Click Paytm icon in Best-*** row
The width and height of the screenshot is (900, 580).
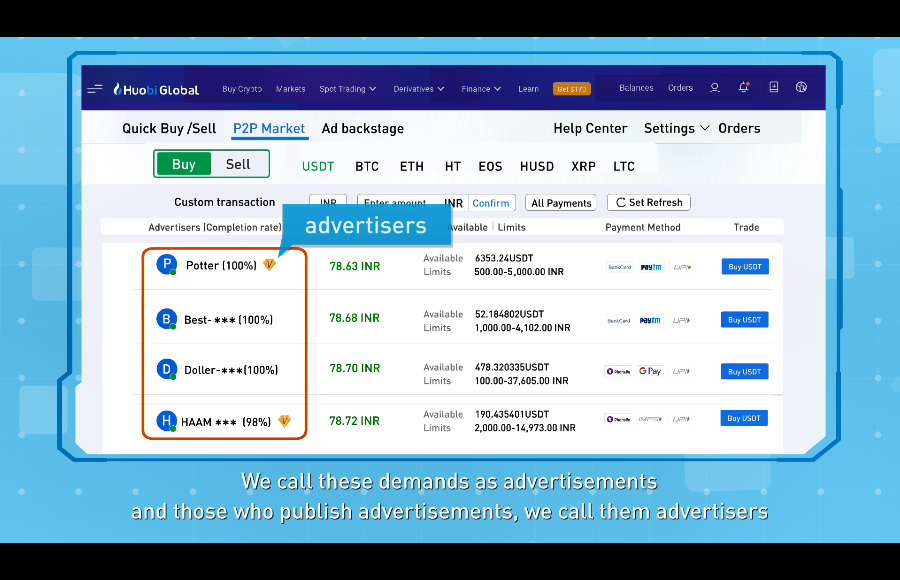650,320
